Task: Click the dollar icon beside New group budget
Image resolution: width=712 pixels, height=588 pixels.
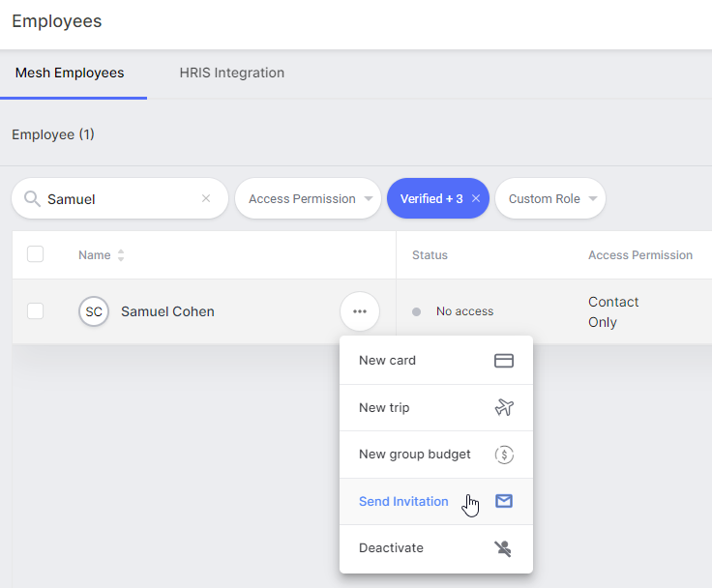Action: point(504,455)
